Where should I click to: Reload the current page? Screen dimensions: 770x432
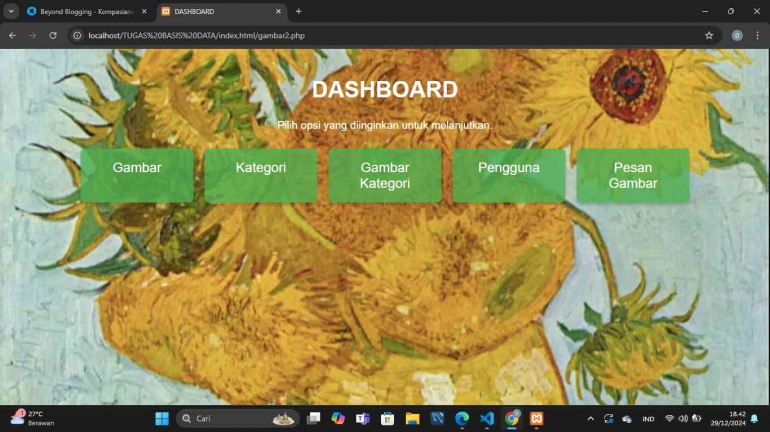click(53, 35)
